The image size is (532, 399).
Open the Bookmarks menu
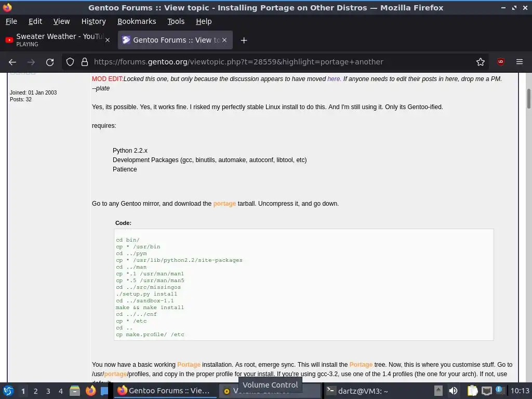point(137,21)
